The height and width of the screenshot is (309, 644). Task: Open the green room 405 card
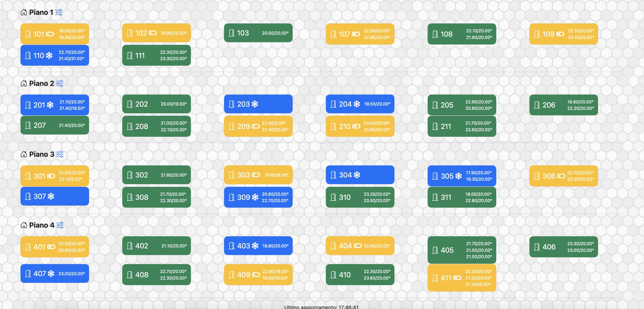(x=462, y=250)
